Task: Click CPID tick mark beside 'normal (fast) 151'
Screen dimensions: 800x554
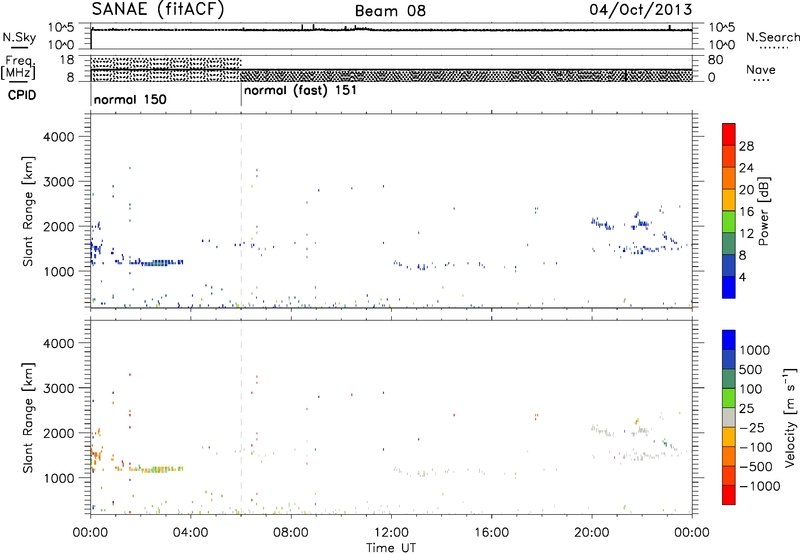Action: point(241,96)
